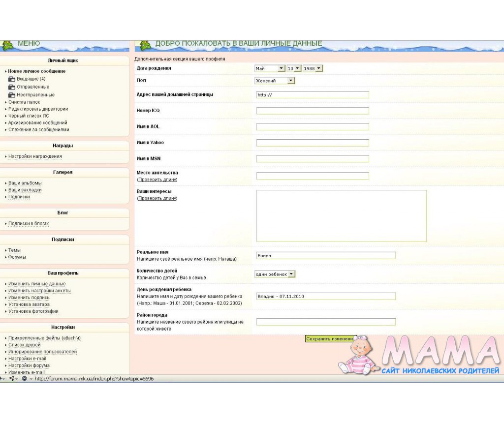Go to Черный список ЛС
The image size is (504, 423).
point(29,116)
